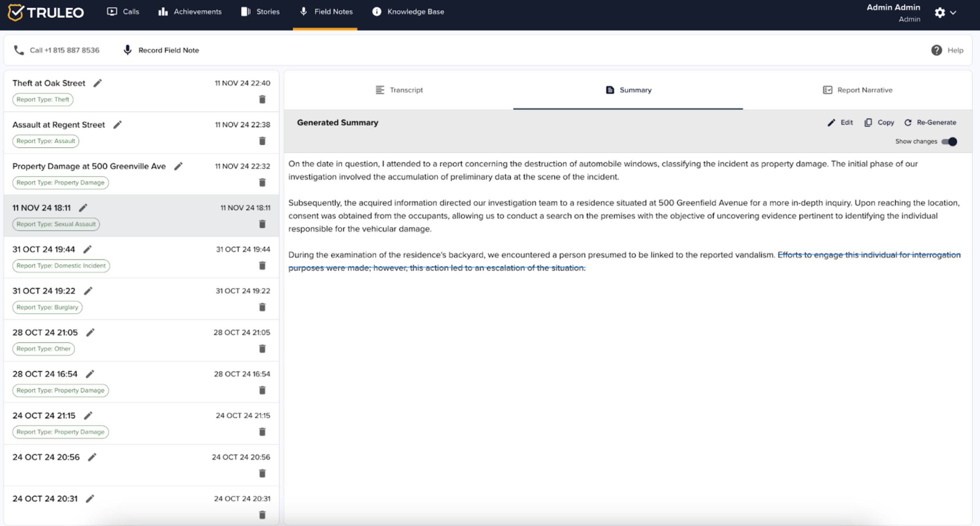
Task: Delete the 11 NOV 24 18:11 note
Action: [262, 224]
